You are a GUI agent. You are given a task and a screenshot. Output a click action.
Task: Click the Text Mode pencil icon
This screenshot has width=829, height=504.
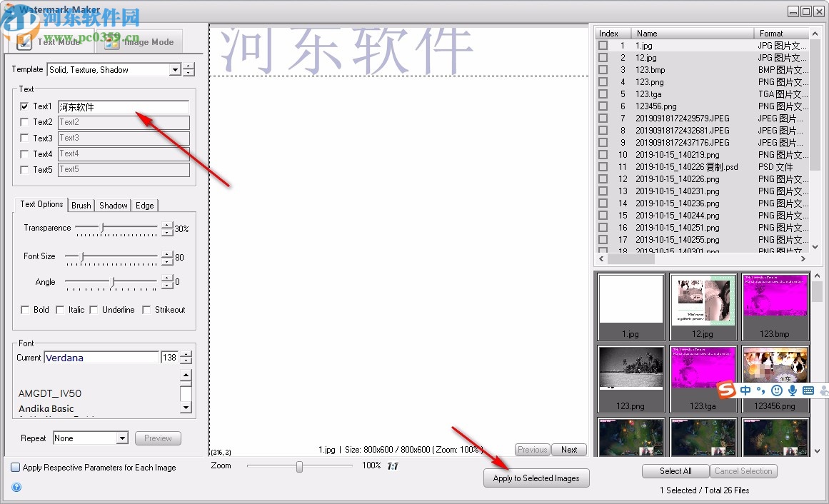click(x=24, y=41)
